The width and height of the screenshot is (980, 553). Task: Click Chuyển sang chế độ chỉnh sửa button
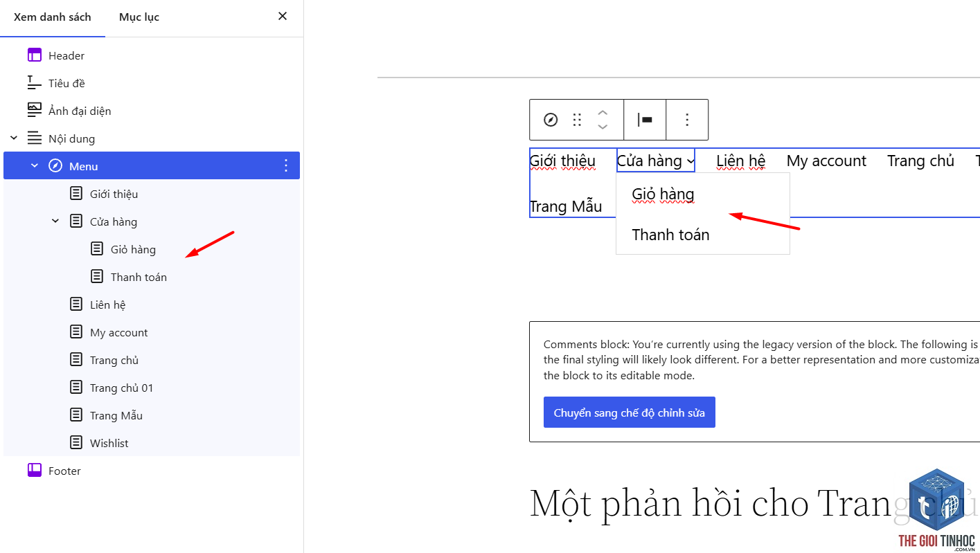[x=630, y=413]
